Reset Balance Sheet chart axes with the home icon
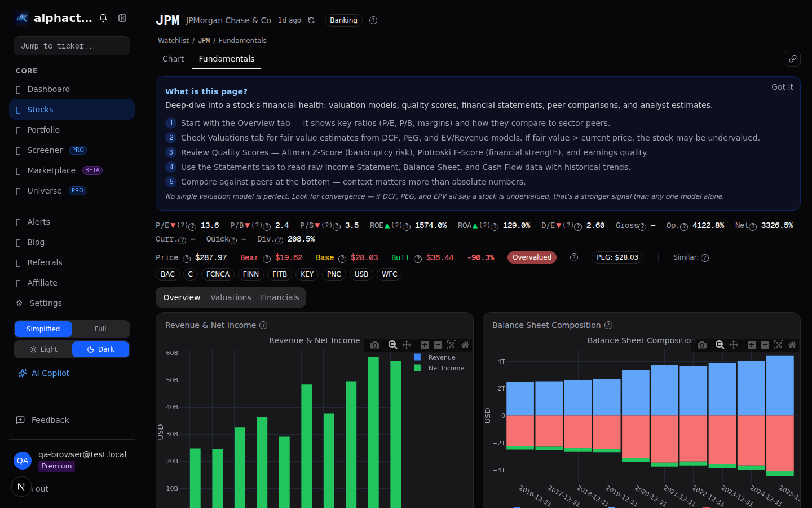The height and width of the screenshot is (508, 812). (792, 345)
